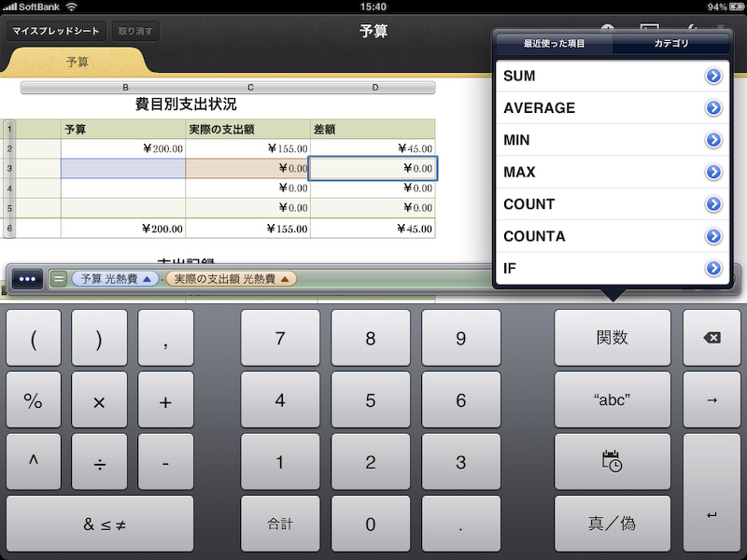Screen dimensions: 747x560
Task: Tap the percent (%) key
Action: coord(34,399)
